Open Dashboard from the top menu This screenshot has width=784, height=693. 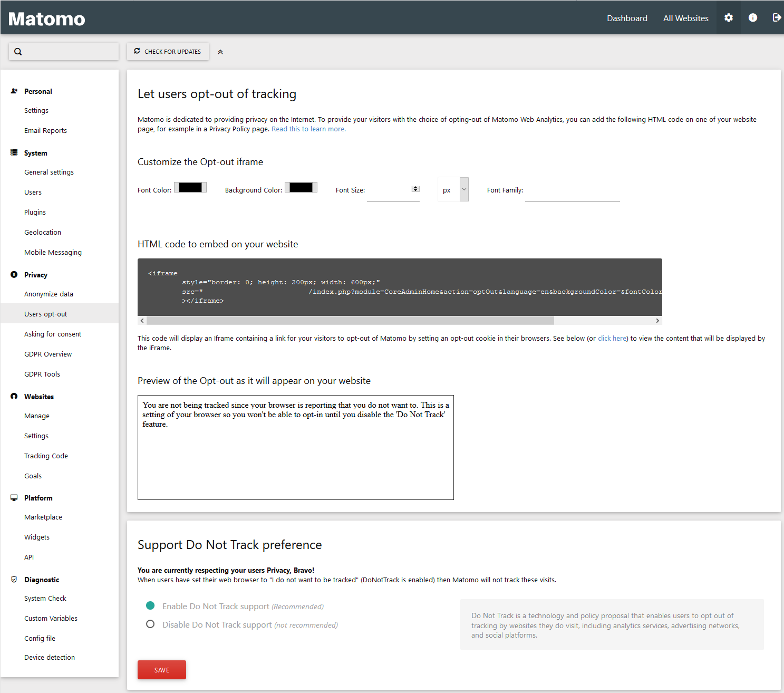pyautogui.click(x=627, y=18)
